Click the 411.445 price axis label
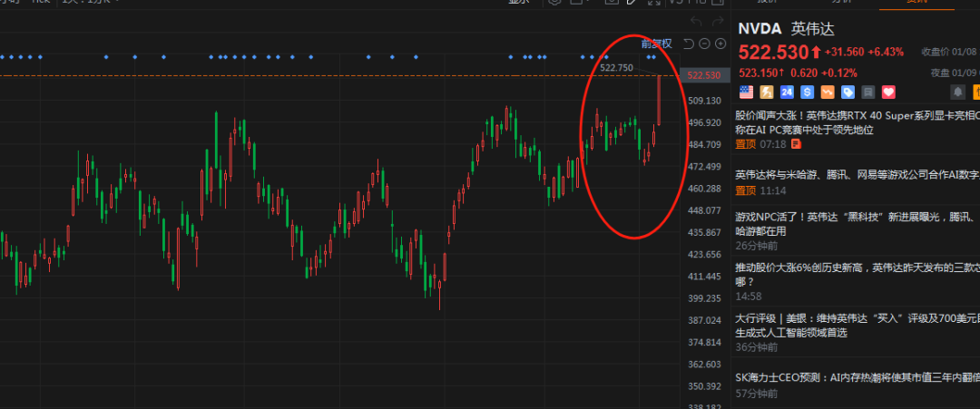 click(x=704, y=276)
